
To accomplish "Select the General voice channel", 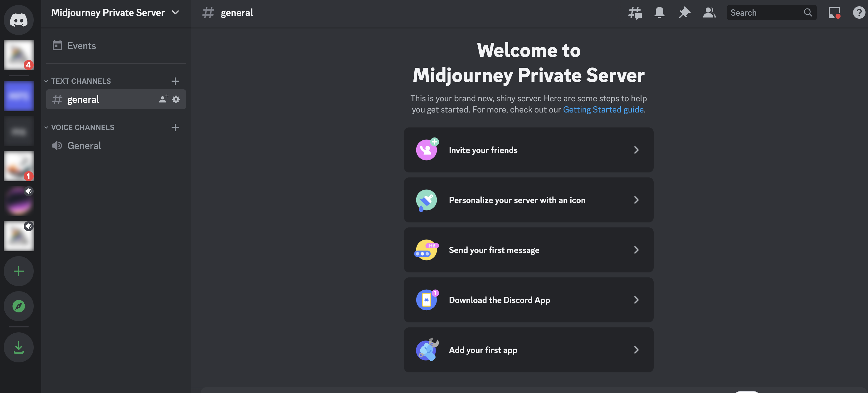I will 84,145.
